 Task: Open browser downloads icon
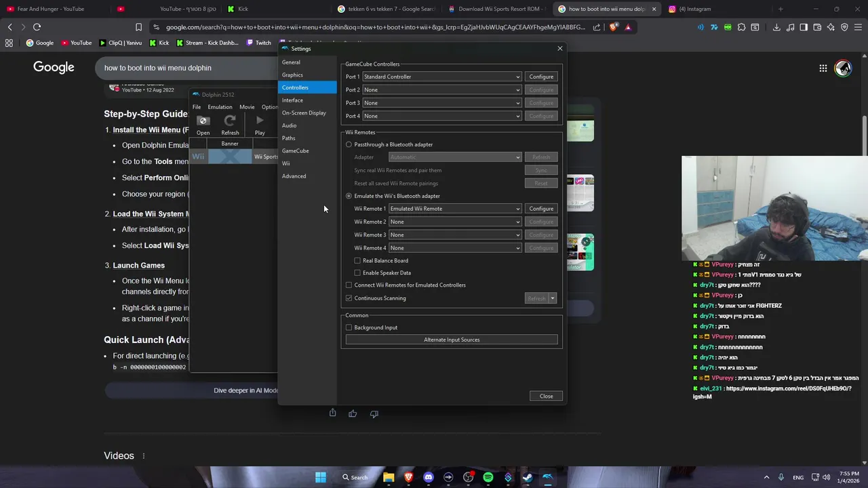point(776,27)
